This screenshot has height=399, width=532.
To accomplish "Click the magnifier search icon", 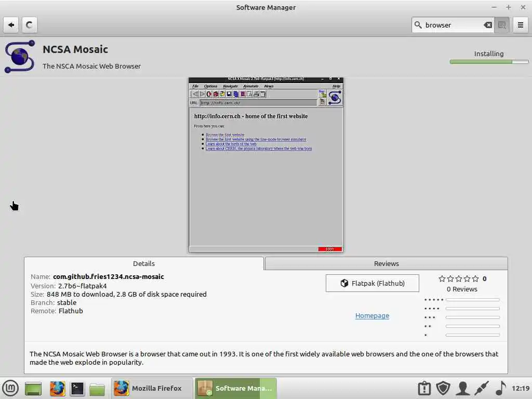I will 418,25.
